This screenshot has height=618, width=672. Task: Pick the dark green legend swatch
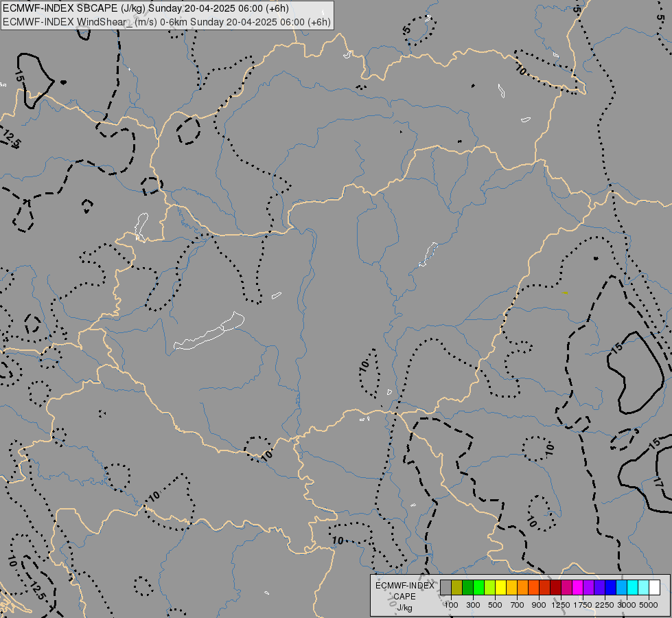[468, 587]
